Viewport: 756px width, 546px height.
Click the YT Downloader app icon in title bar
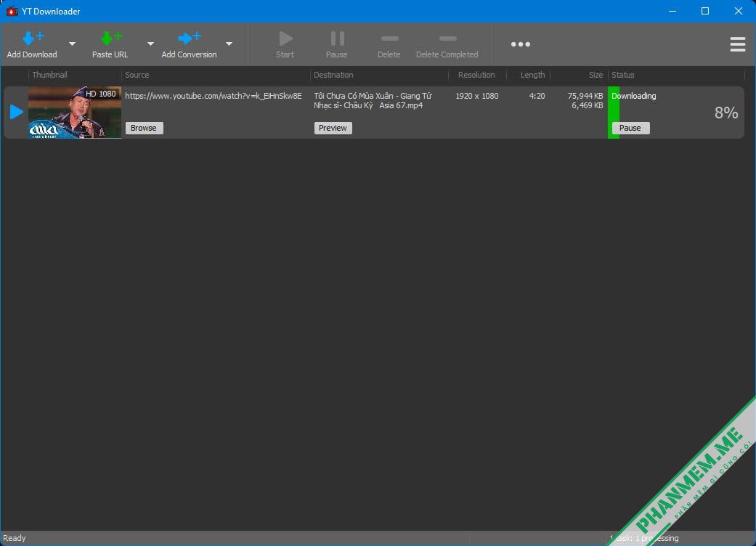point(12,11)
